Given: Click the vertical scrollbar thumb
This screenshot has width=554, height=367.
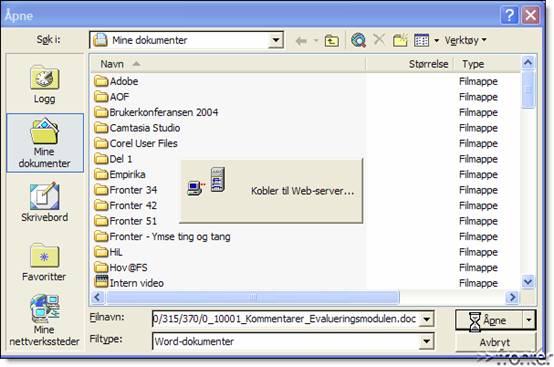Looking at the screenshot, I should click(528, 90).
